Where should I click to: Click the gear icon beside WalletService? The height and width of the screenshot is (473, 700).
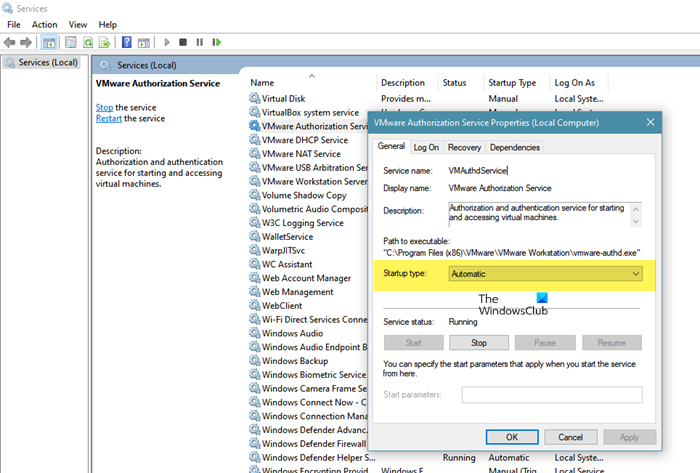click(x=254, y=236)
